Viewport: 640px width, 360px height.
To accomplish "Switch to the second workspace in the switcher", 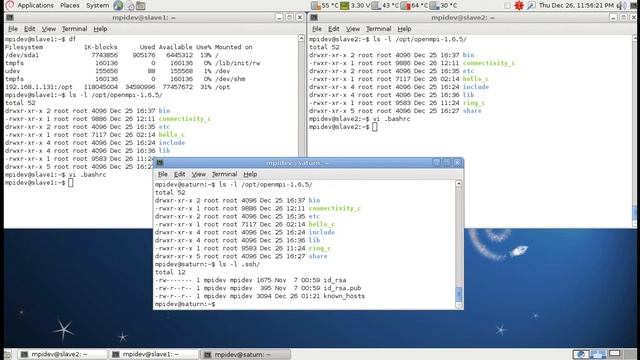I will pos(597,354).
